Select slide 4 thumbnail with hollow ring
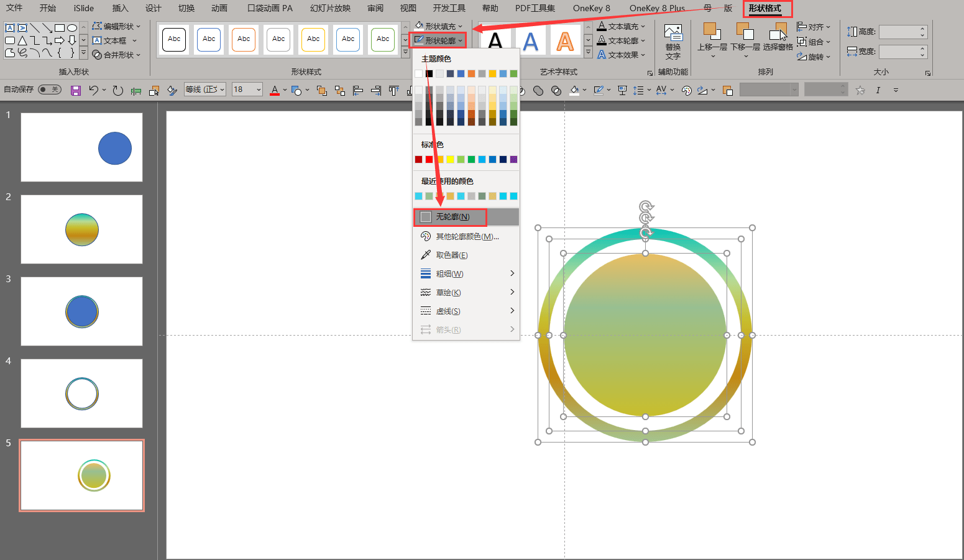This screenshot has height=560, width=964. 81,393
